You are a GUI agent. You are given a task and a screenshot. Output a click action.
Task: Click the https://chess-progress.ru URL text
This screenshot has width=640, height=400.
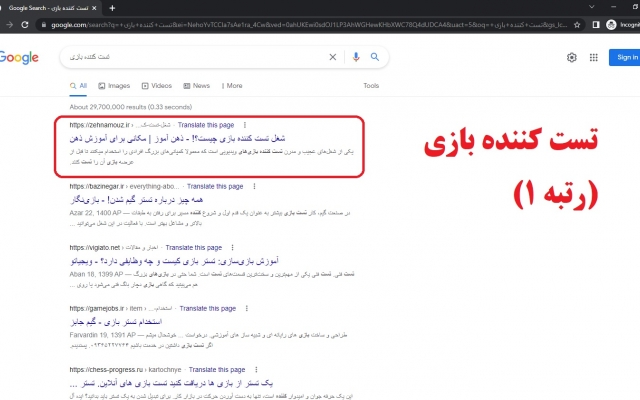(106, 370)
